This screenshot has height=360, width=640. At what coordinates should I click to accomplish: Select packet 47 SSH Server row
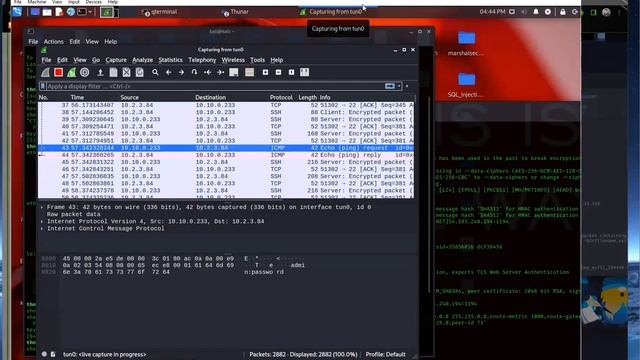point(226,176)
